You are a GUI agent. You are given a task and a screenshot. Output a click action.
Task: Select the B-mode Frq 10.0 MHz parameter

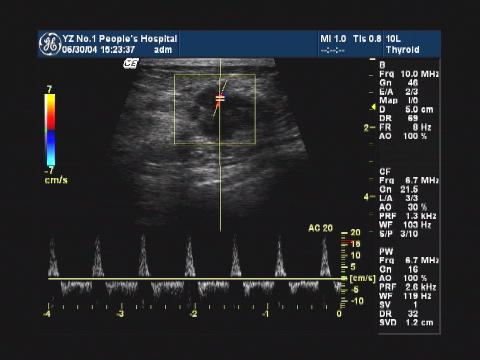tap(409, 74)
